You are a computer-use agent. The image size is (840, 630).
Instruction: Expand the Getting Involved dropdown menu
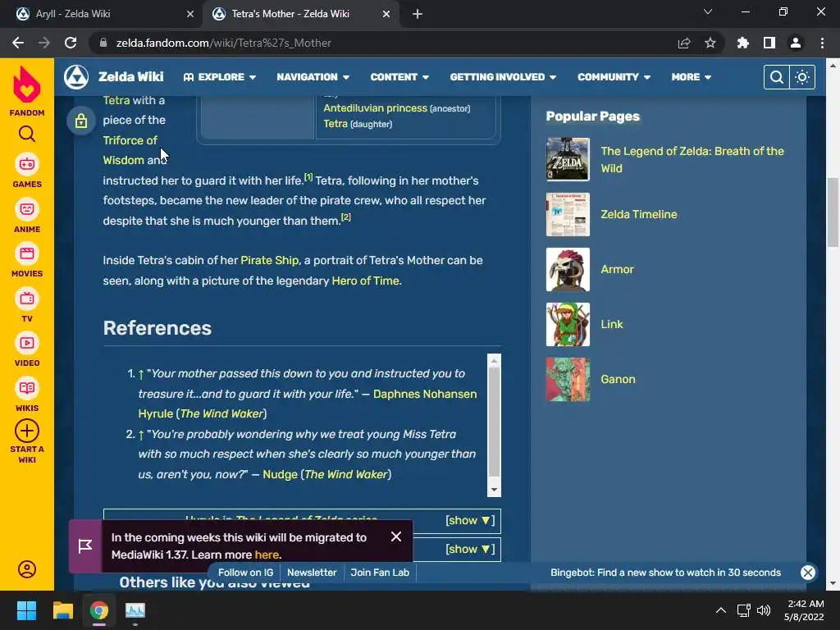click(x=503, y=77)
